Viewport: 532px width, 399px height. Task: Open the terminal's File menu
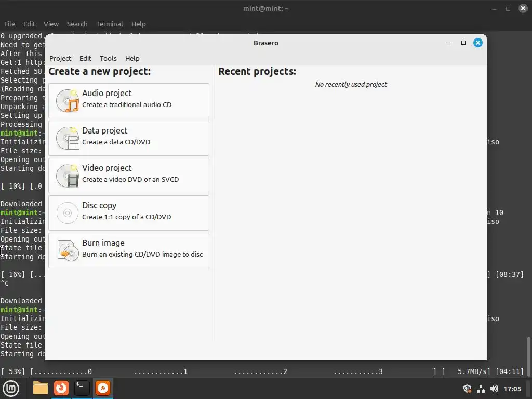tap(9, 24)
